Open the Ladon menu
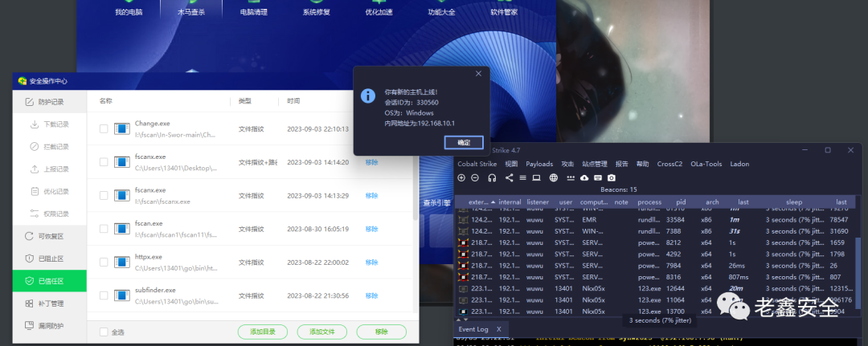Image resolution: width=868 pixels, height=346 pixels. (739, 164)
